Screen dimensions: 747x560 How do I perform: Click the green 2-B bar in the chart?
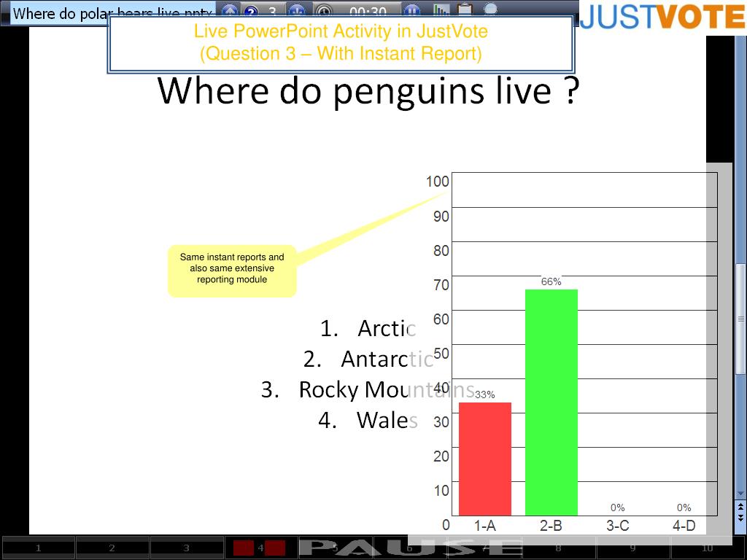point(551,402)
